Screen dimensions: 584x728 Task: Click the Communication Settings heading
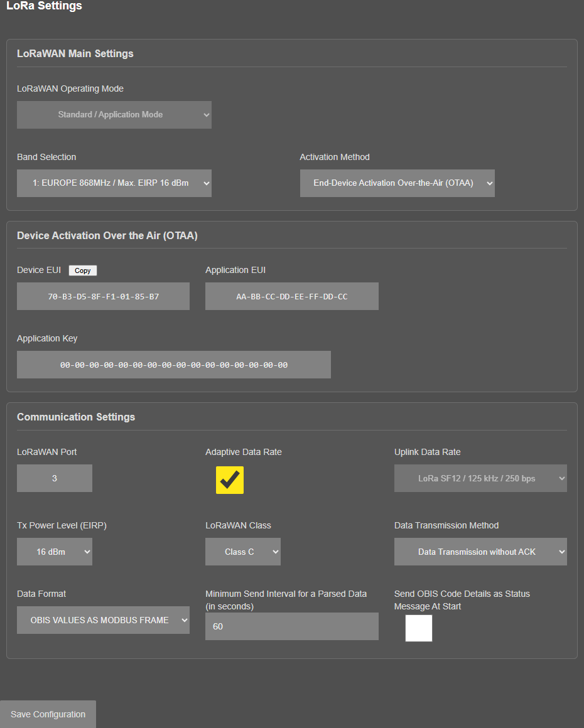tap(76, 417)
